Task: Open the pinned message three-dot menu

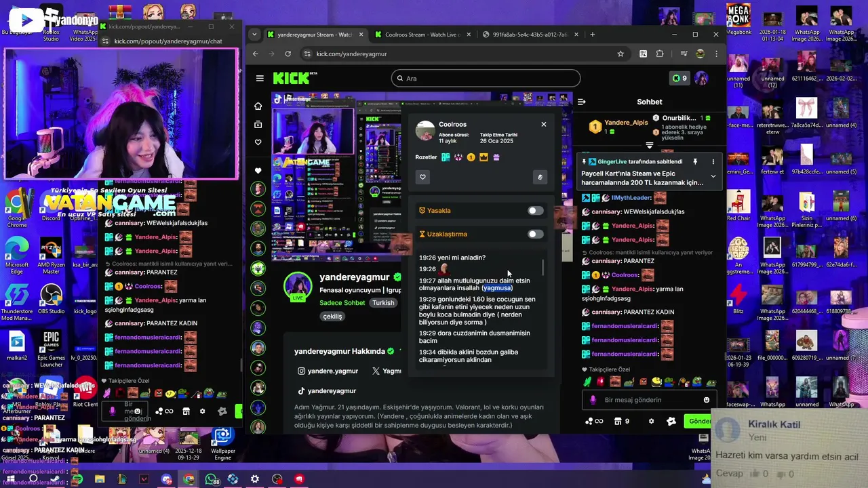Action: [x=713, y=162]
